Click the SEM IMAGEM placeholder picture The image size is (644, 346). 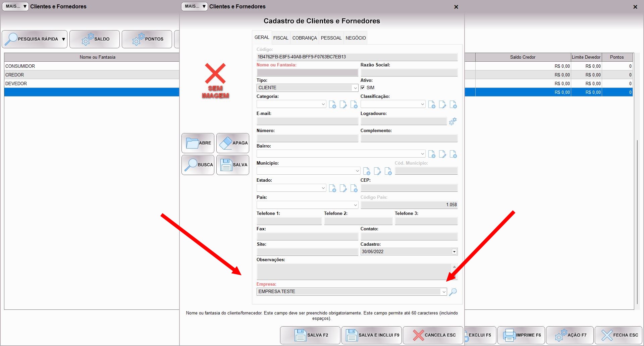[x=215, y=81]
